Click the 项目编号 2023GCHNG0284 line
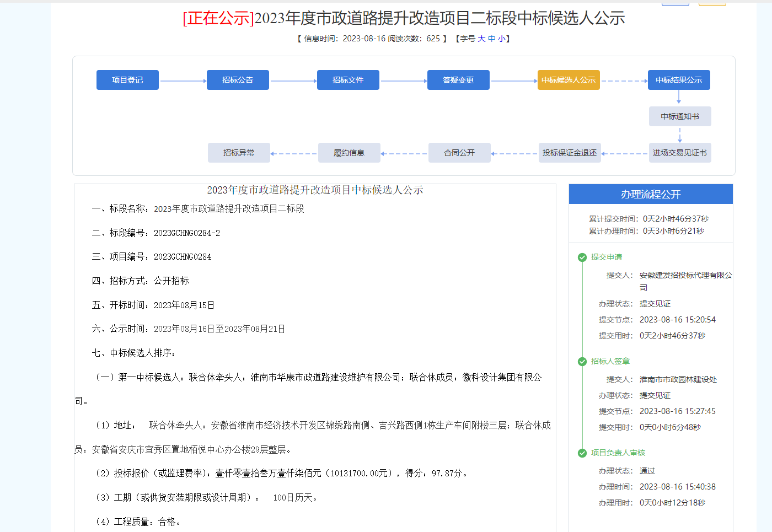772x532 pixels. [x=152, y=256]
